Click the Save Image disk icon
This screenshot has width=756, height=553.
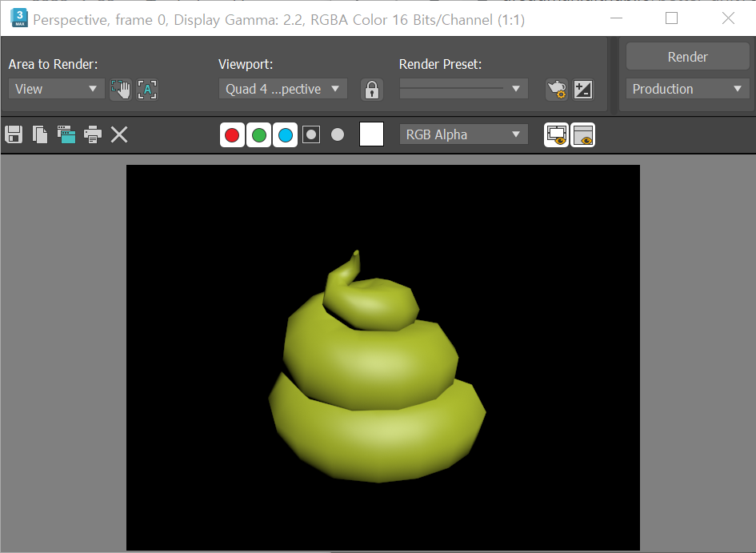[14, 134]
